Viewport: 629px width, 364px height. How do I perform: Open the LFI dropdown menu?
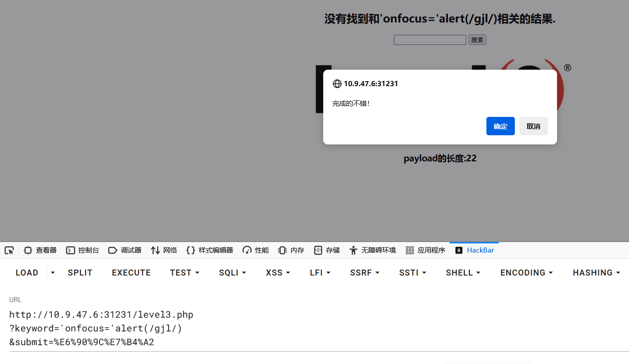320,273
